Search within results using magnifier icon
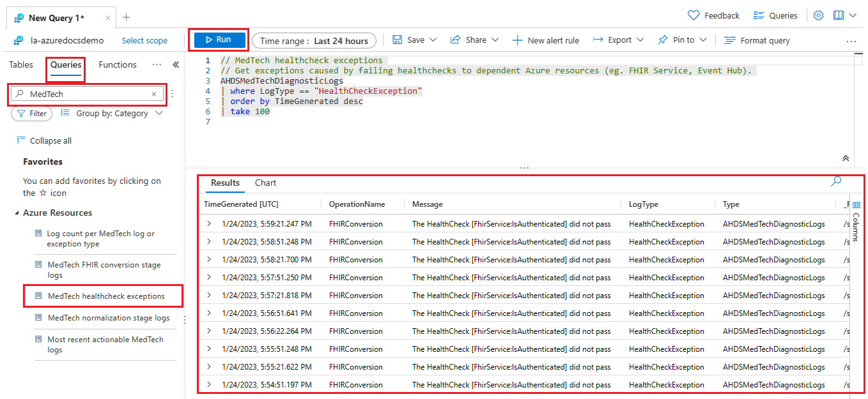Image resolution: width=868 pixels, height=399 pixels. (836, 182)
